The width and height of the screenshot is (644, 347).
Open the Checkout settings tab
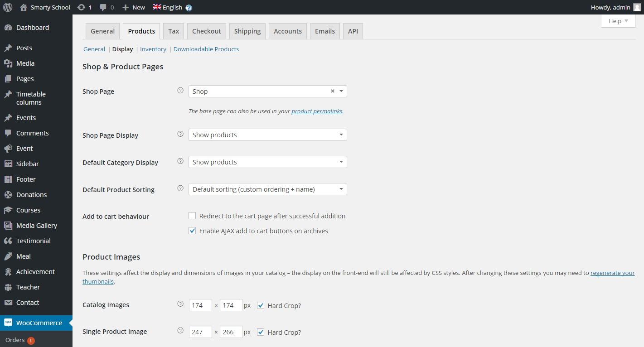pyautogui.click(x=206, y=31)
